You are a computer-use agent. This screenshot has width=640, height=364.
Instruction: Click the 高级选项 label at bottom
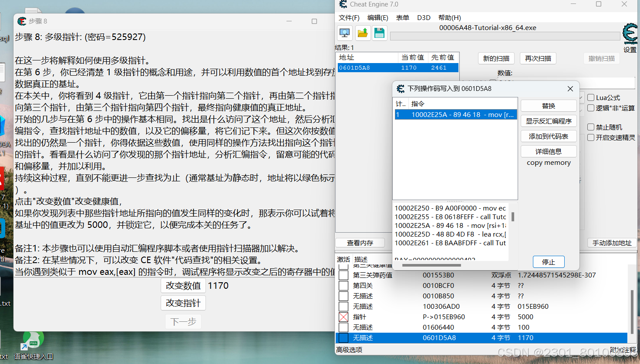(x=349, y=350)
